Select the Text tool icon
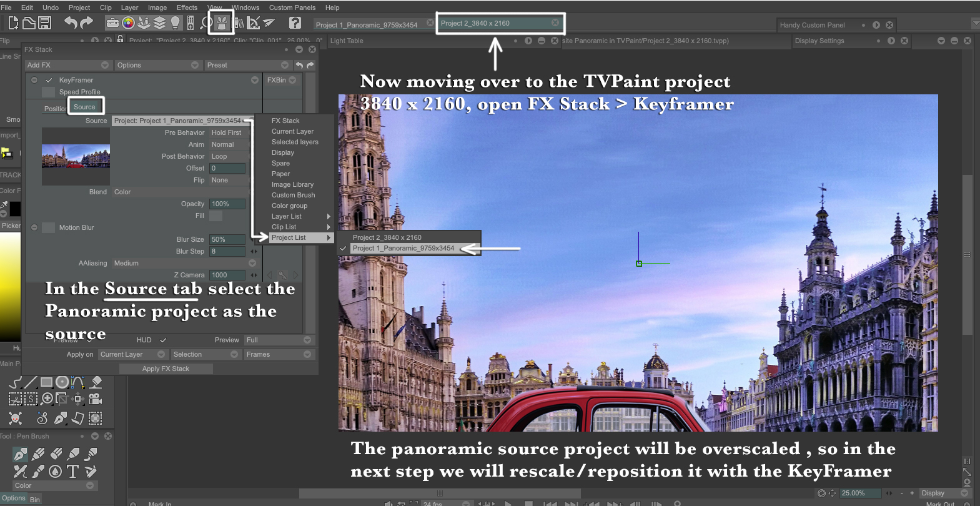 pyautogui.click(x=72, y=471)
